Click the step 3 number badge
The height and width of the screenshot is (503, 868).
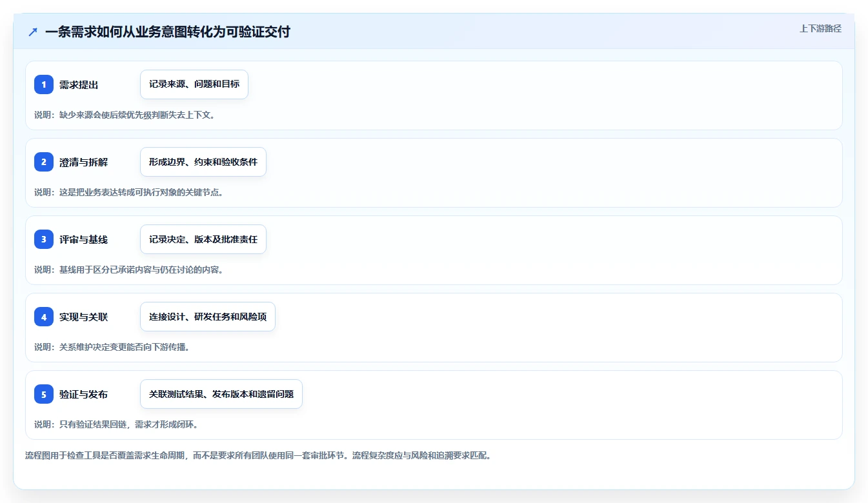tap(44, 239)
